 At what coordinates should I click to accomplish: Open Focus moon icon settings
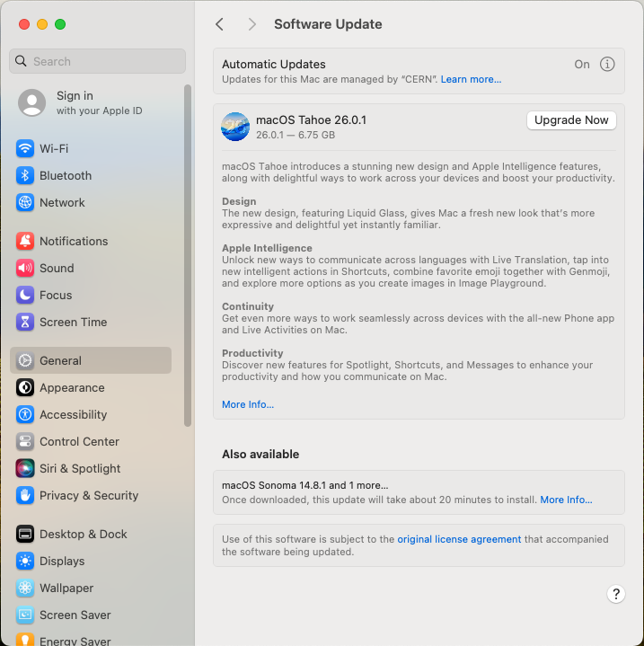point(25,295)
